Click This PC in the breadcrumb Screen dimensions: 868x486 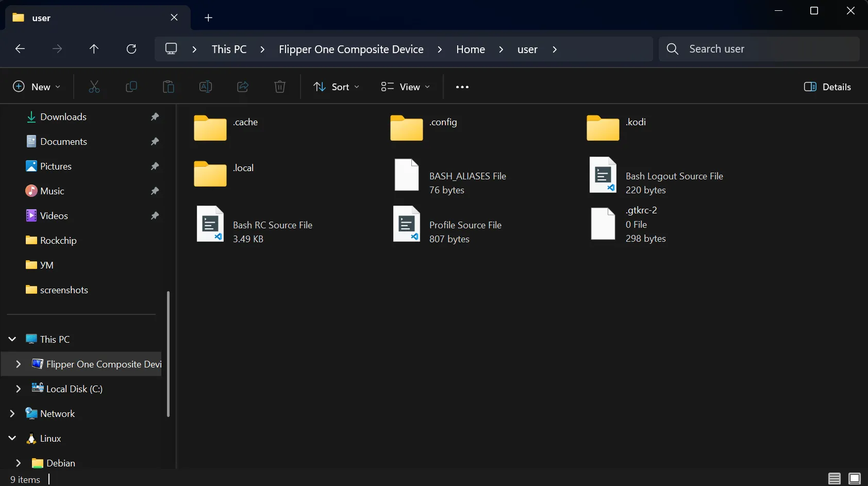click(229, 49)
